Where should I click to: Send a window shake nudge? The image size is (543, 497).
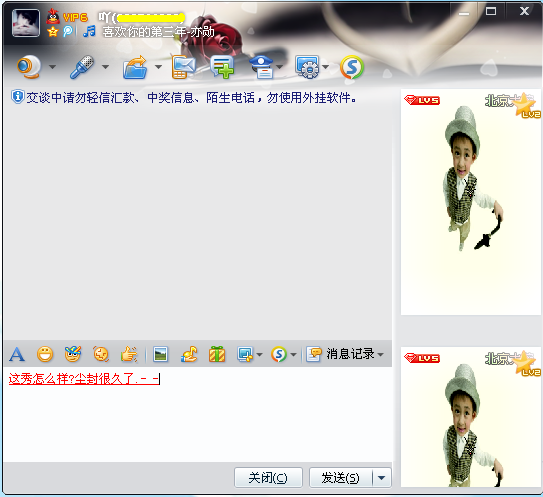(101, 354)
